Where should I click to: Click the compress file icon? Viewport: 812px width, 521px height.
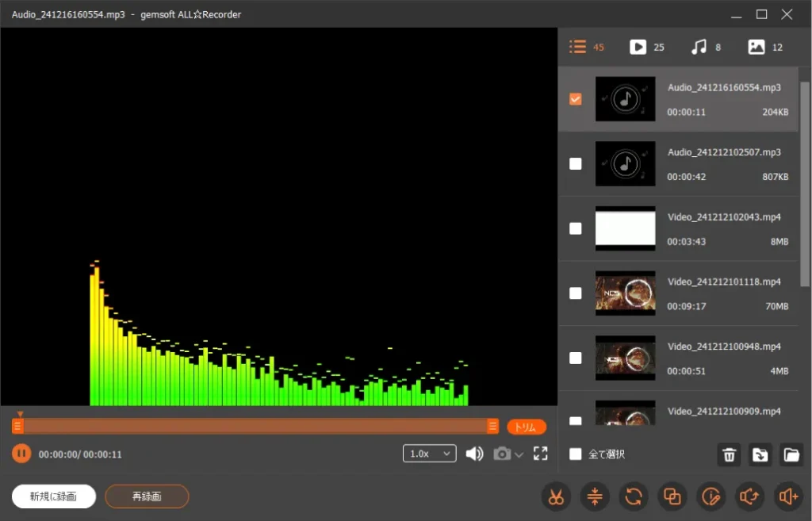click(x=594, y=497)
